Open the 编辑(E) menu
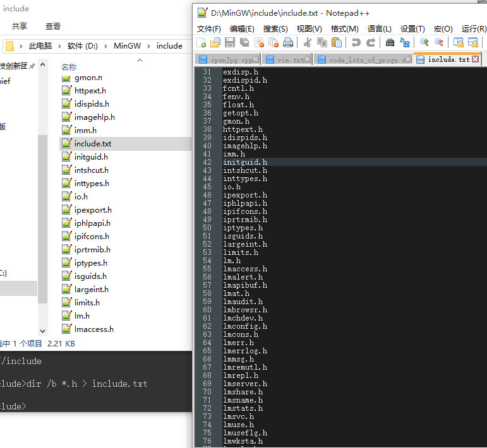Screen dimensions: 487x448 coord(242,29)
